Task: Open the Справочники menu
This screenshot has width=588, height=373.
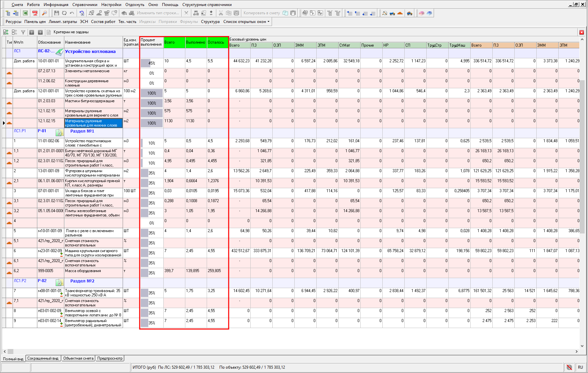Action: click(x=85, y=5)
